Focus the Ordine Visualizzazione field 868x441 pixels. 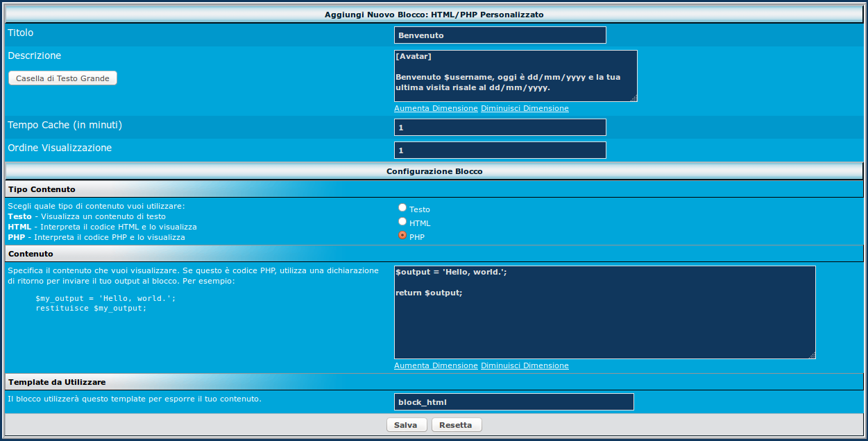(500, 150)
